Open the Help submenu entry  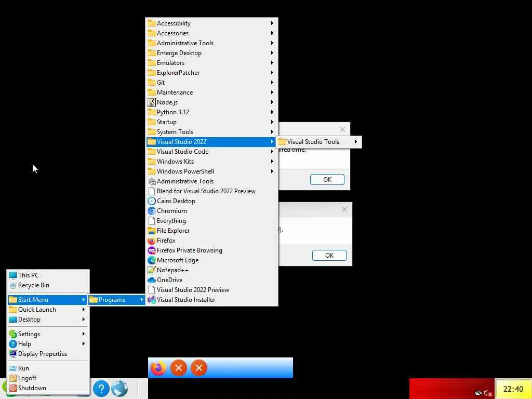(x=48, y=344)
